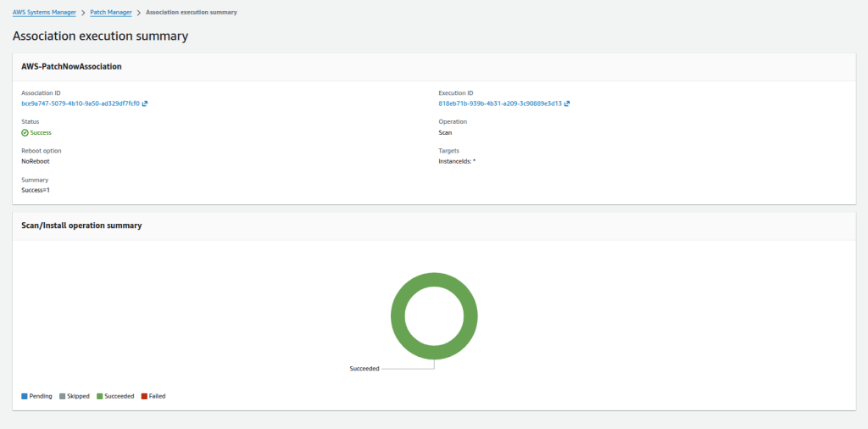Open the Execution ID link 818eb71b
This screenshot has height=429, width=868.
[500, 103]
